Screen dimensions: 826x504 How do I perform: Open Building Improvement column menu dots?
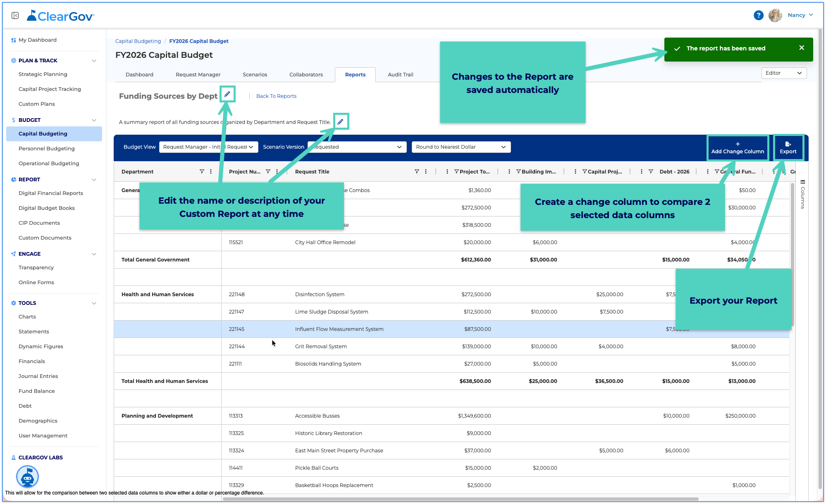pos(509,171)
